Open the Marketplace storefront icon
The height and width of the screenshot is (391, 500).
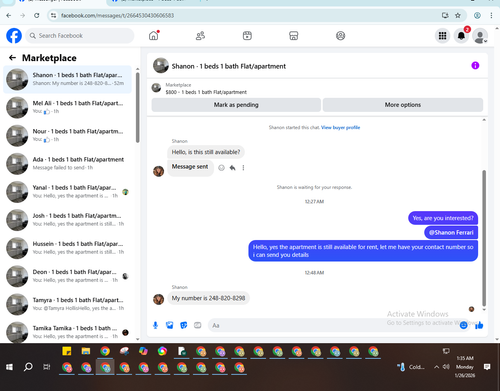point(294,36)
